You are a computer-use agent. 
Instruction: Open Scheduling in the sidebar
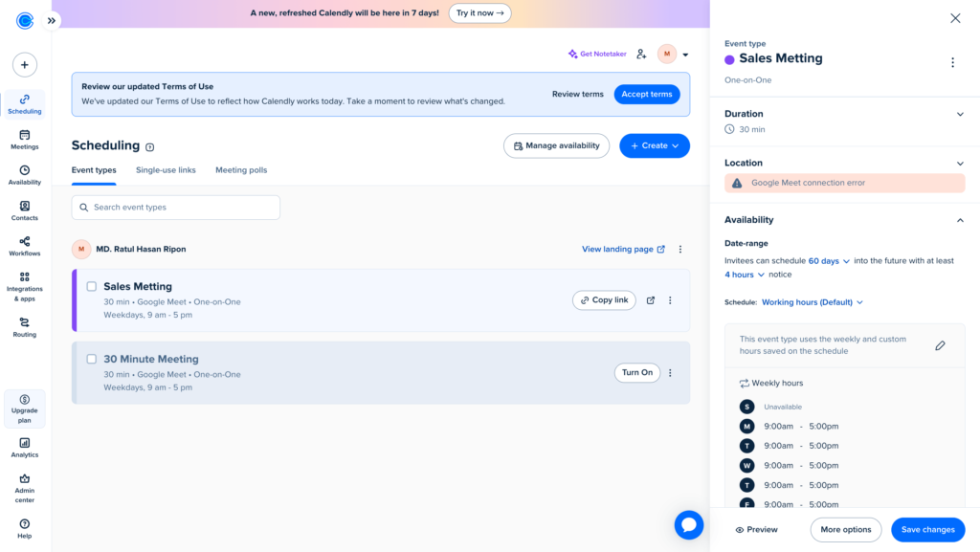click(24, 104)
